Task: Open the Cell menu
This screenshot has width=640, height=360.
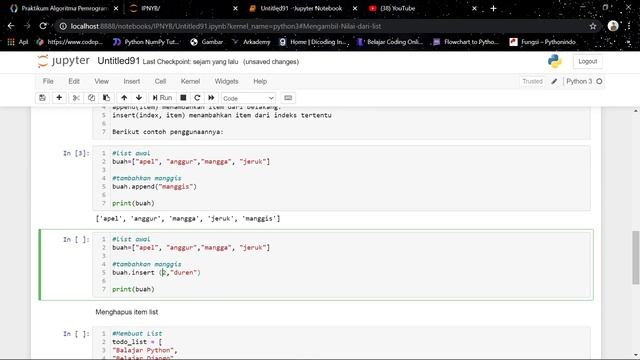Action: pyautogui.click(x=160, y=81)
